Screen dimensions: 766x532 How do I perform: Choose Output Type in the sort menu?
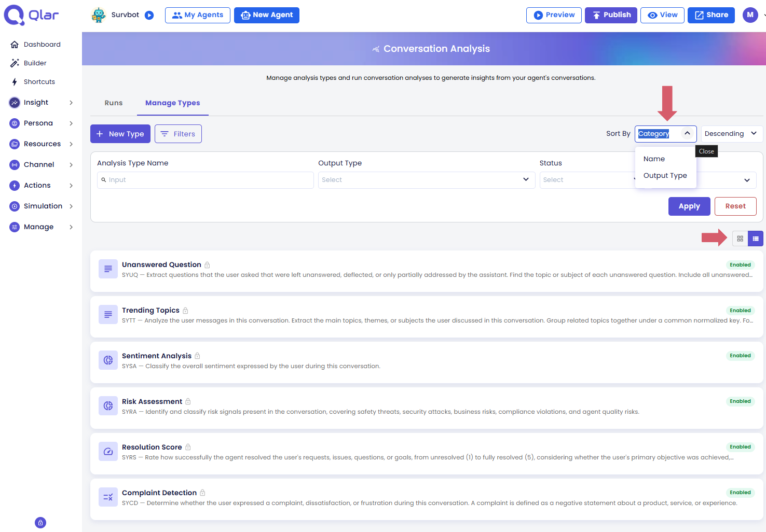click(665, 176)
